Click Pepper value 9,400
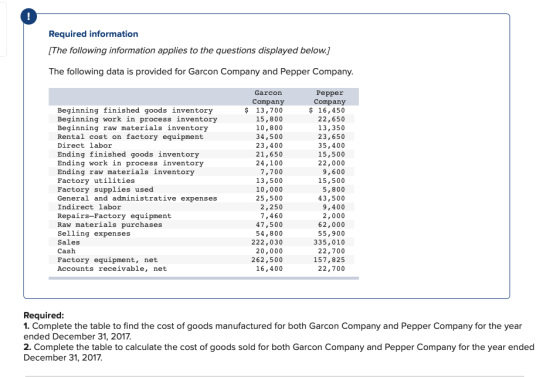Viewport: 560px width, 377px height. pos(334,207)
